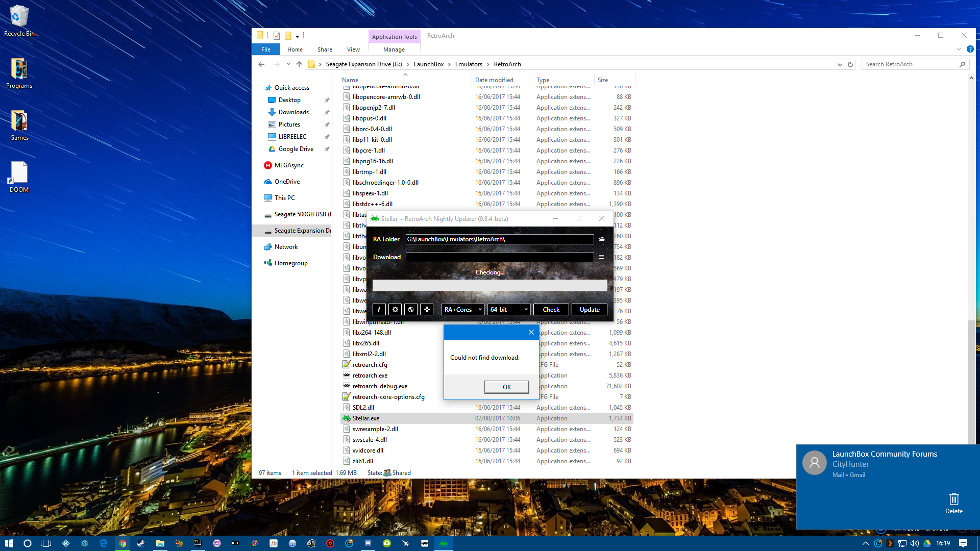Open the RA+Cores dropdown
Image resolution: width=980 pixels, height=551 pixels.
pos(463,309)
